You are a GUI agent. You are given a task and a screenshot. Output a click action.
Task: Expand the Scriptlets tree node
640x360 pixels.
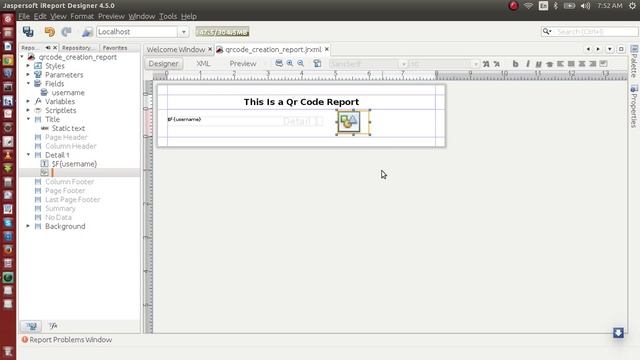click(x=28, y=110)
